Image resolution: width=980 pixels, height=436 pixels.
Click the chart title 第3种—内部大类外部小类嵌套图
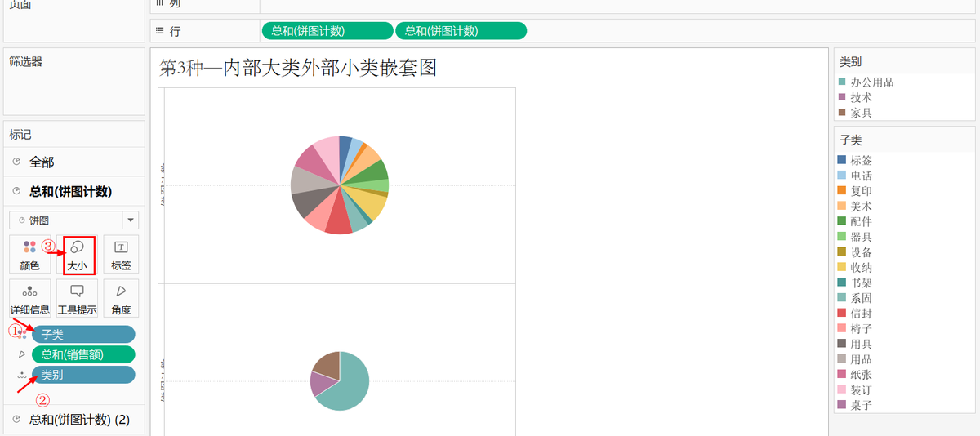tap(298, 68)
